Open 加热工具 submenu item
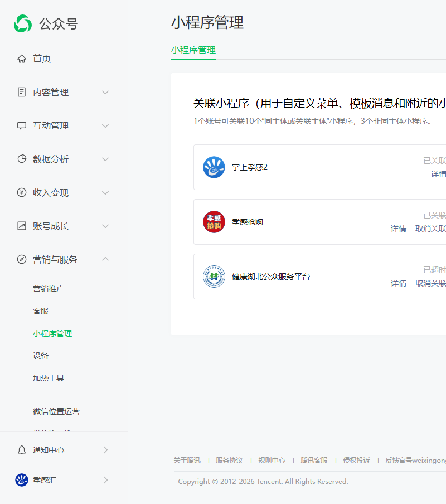 tap(48, 379)
